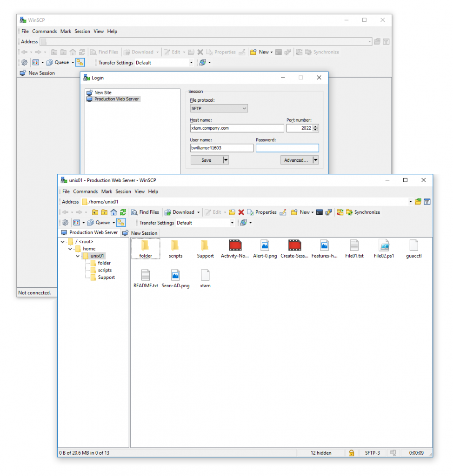Open the File protocol SFTP dropdown
The image size is (453, 476).
pos(219,109)
